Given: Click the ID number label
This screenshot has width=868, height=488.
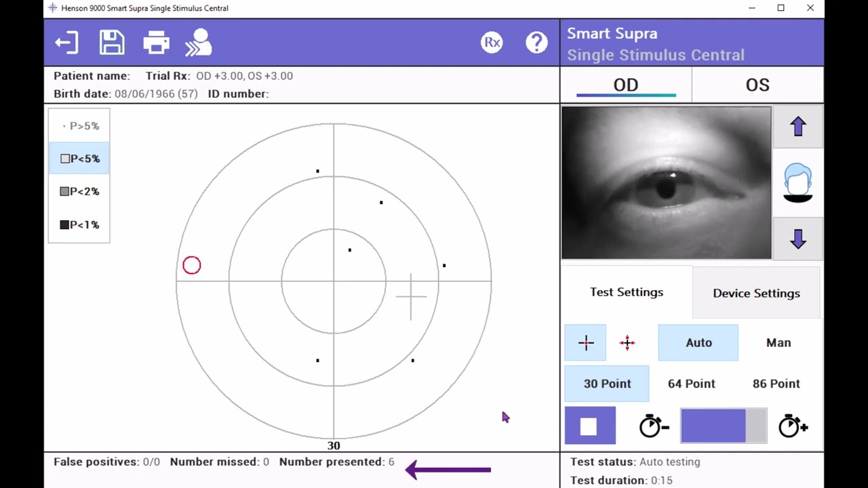Looking at the screenshot, I should tap(238, 94).
